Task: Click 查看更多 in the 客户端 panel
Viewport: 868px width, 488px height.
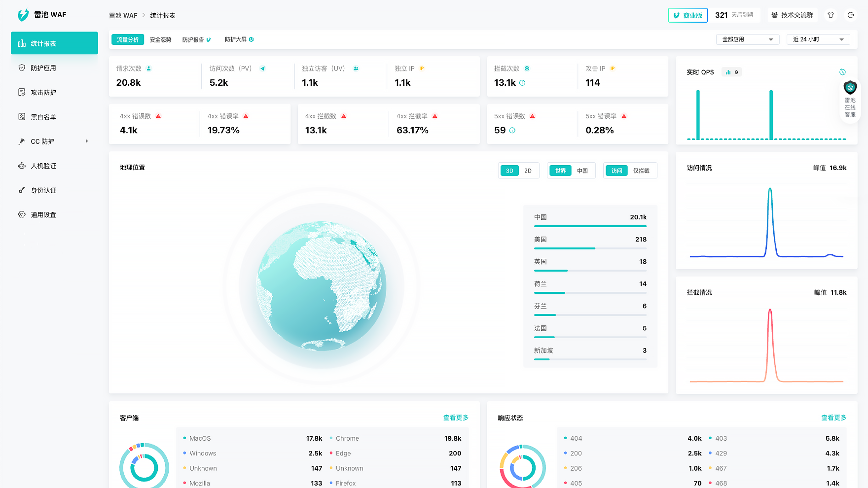Action: pyautogui.click(x=455, y=418)
